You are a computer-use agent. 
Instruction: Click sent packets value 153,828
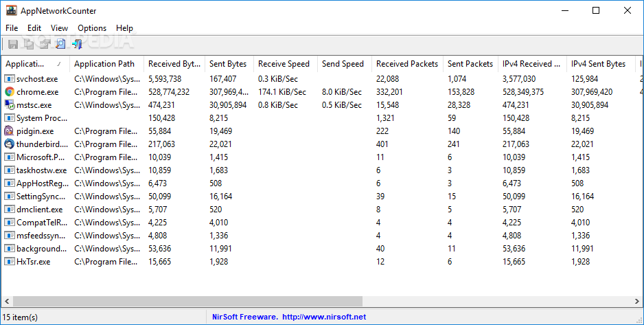point(461,92)
